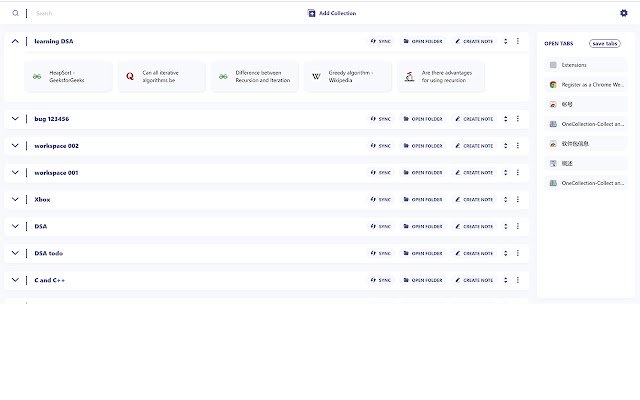Sync the workspace 001 collection
Viewport: 640px width, 400px height.
(x=380, y=173)
